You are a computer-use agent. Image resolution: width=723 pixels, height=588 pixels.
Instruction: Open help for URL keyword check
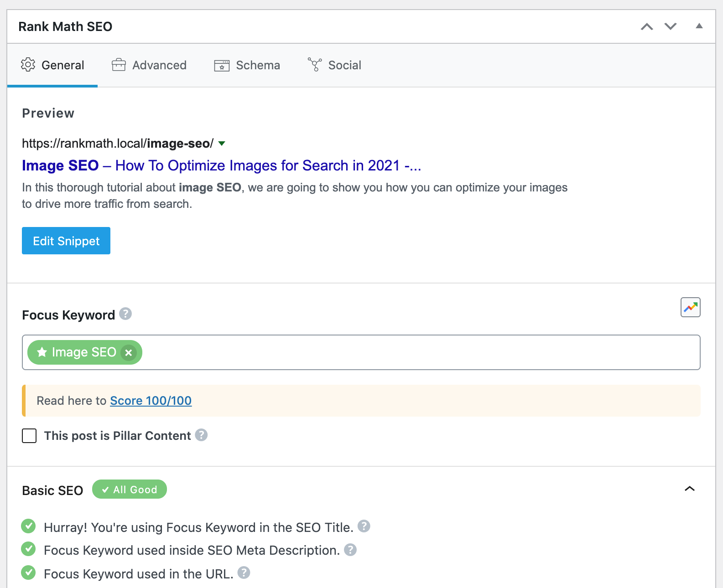coord(244,573)
